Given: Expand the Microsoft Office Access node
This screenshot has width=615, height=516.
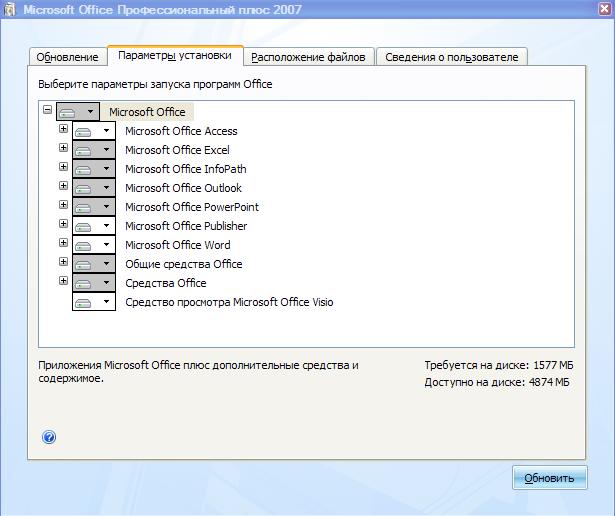Looking at the screenshot, I should click(x=63, y=128).
